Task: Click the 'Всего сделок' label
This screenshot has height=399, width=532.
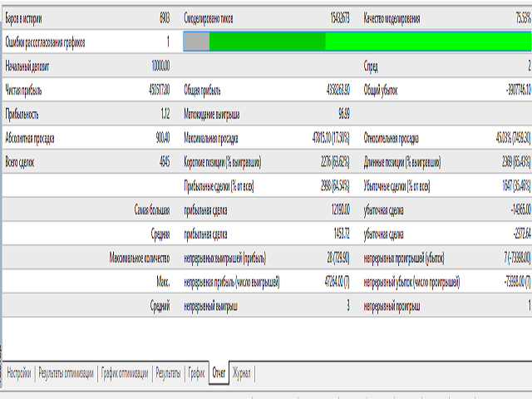Action: coord(20,163)
